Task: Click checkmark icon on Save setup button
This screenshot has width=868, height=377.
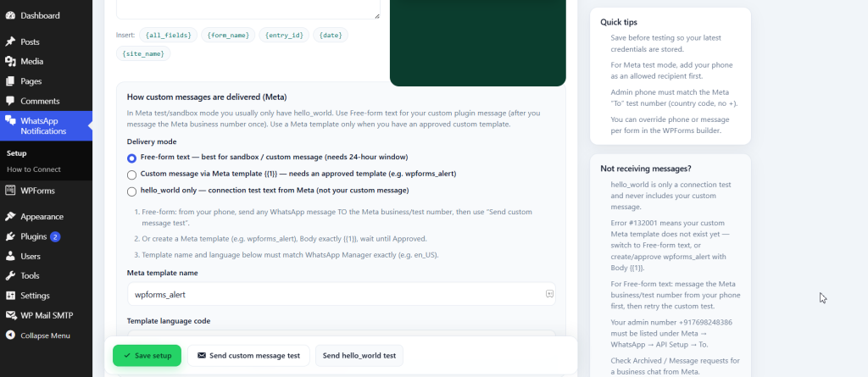Action: [127, 356]
